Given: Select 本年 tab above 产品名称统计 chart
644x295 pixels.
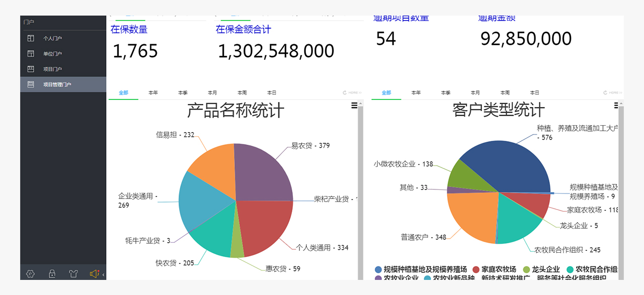Looking at the screenshot, I should click(153, 93).
